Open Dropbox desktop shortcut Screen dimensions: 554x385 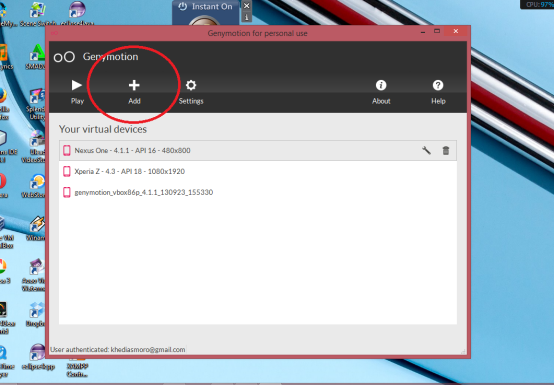[36, 314]
